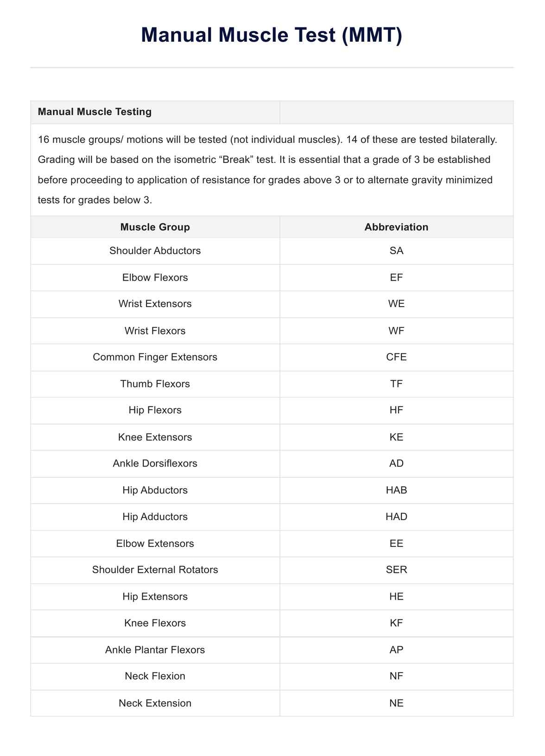Select the Common Finger Extensors cell

pyautogui.click(x=155, y=357)
